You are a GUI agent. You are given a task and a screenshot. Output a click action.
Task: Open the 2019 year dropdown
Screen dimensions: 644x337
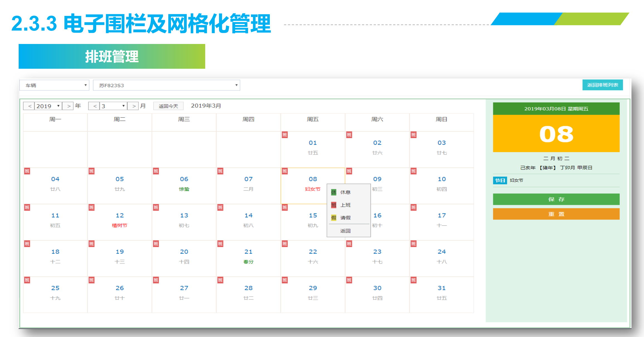(x=48, y=106)
